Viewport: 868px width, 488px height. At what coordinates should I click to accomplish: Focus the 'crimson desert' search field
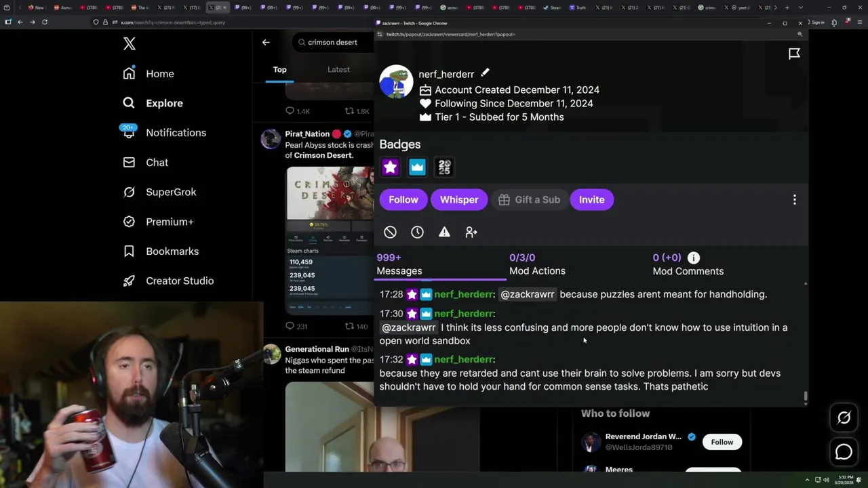334,42
